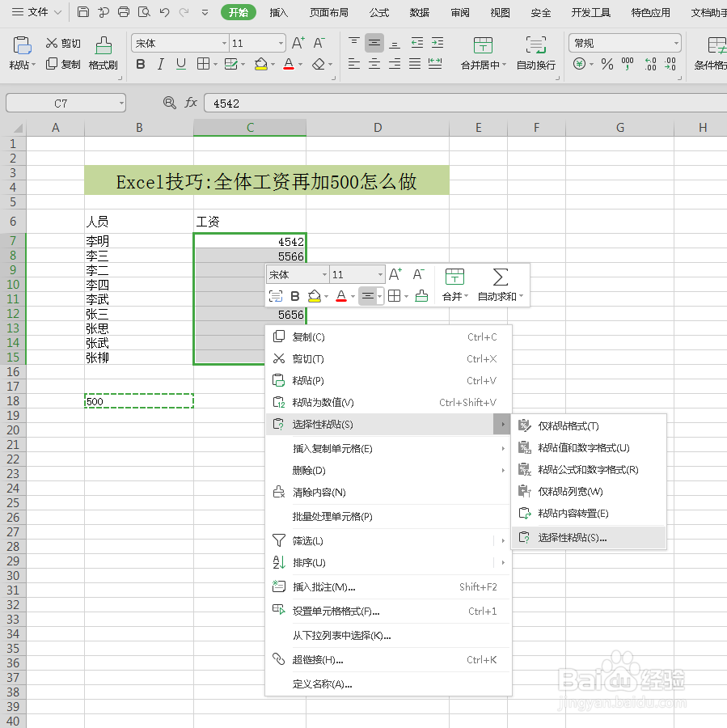Choose 超链接(H)... in the context menu
This screenshot has height=728, width=727.
(x=388, y=660)
